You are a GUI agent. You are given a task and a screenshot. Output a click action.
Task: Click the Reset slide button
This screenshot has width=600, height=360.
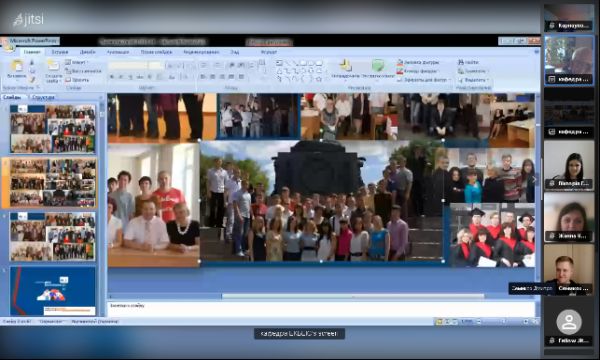click(x=83, y=71)
